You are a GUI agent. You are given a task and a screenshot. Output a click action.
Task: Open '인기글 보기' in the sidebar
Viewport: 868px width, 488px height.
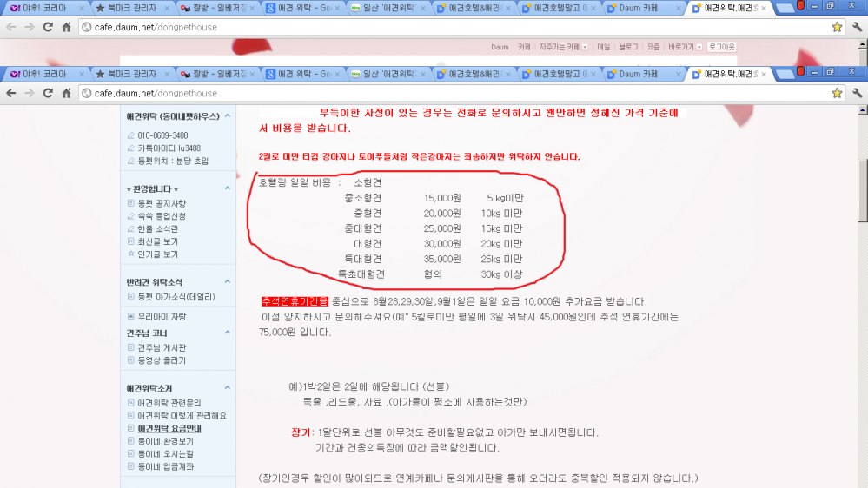[158, 254]
